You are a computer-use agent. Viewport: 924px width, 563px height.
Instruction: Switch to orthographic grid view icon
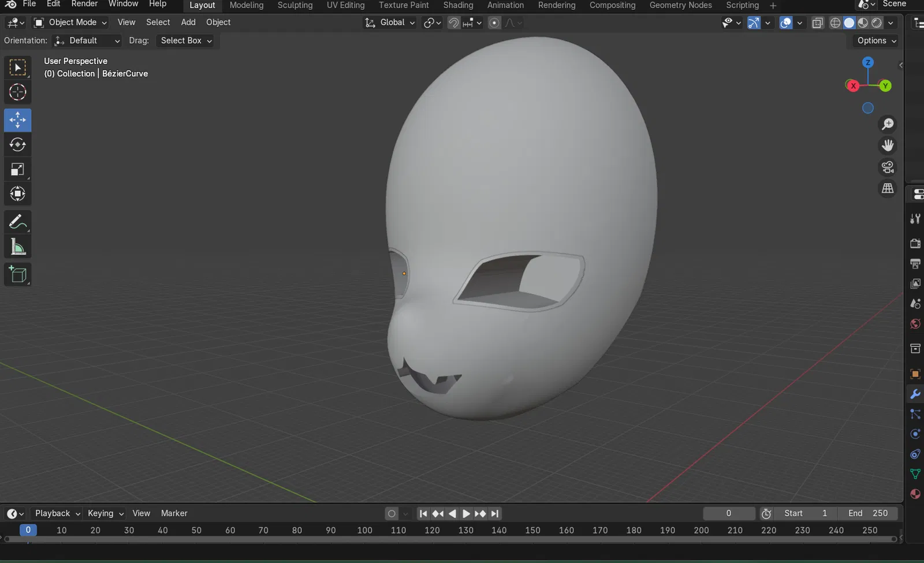pos(888,189)
